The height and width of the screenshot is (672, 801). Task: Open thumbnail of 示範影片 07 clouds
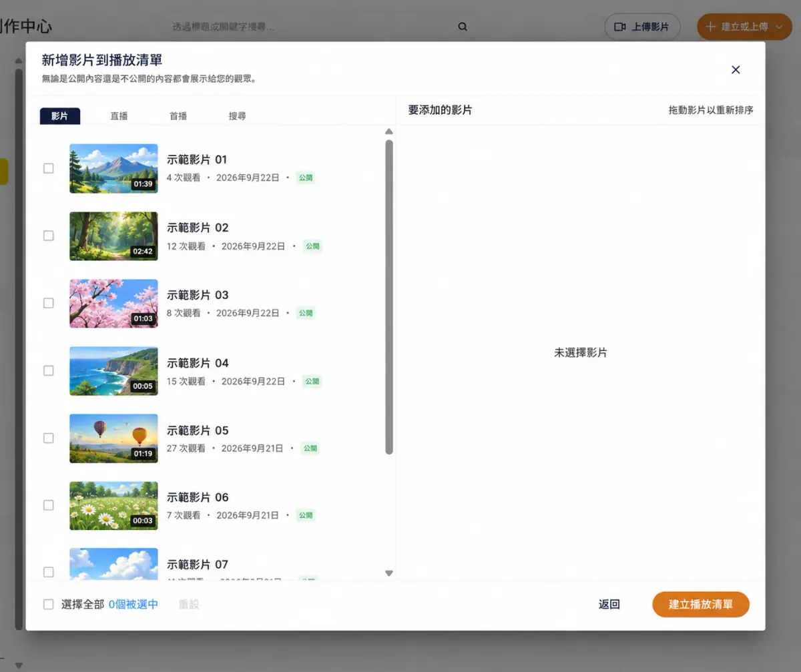pos(113,564)
